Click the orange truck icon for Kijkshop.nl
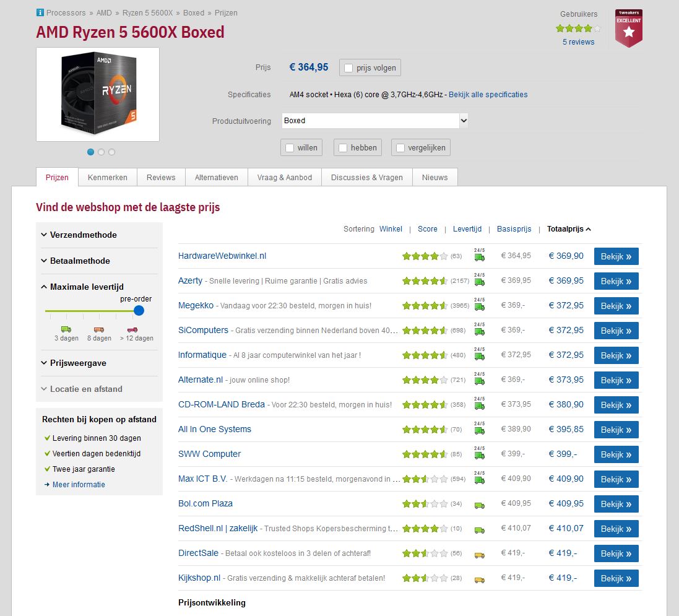Viewport: 679px width, 616px height. (479, 579)
